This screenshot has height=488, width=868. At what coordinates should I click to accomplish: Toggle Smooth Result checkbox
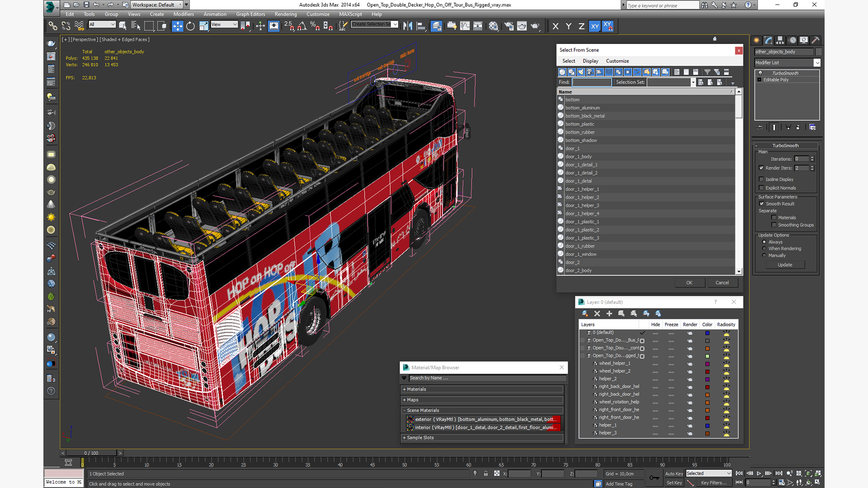[761, 204]
